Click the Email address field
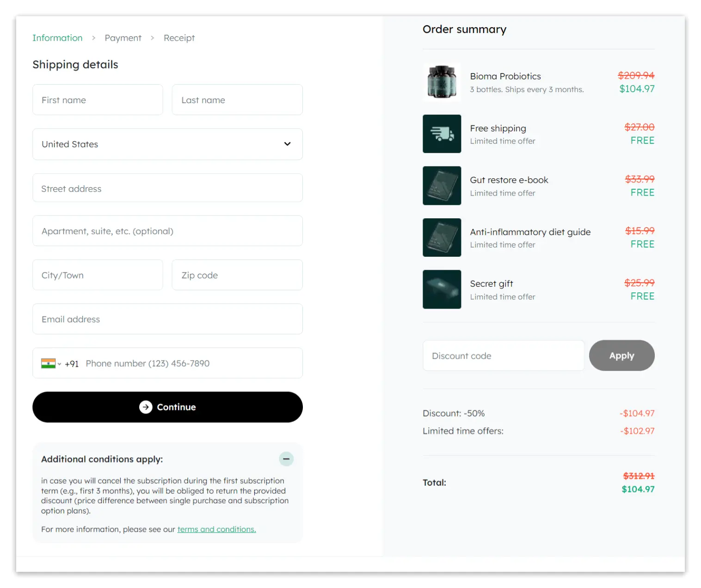The height and width of the screenshot is (588, 701). 167,319
